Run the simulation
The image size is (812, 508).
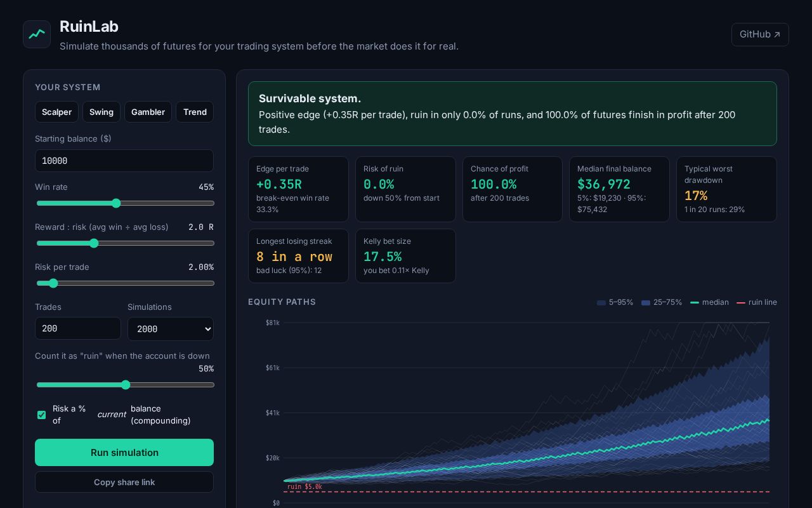pyautogui.click(x=124, y=452)
